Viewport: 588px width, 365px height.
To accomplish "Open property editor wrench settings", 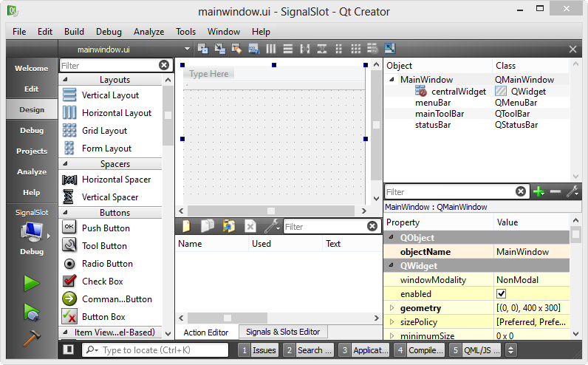I will tap(572, 191).
